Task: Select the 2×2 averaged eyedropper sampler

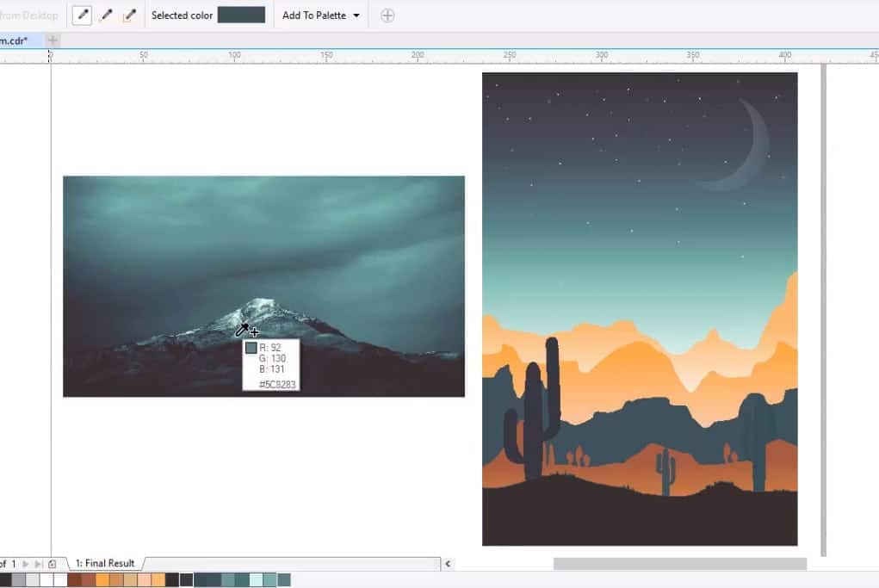Action: [x=106, y=15]
